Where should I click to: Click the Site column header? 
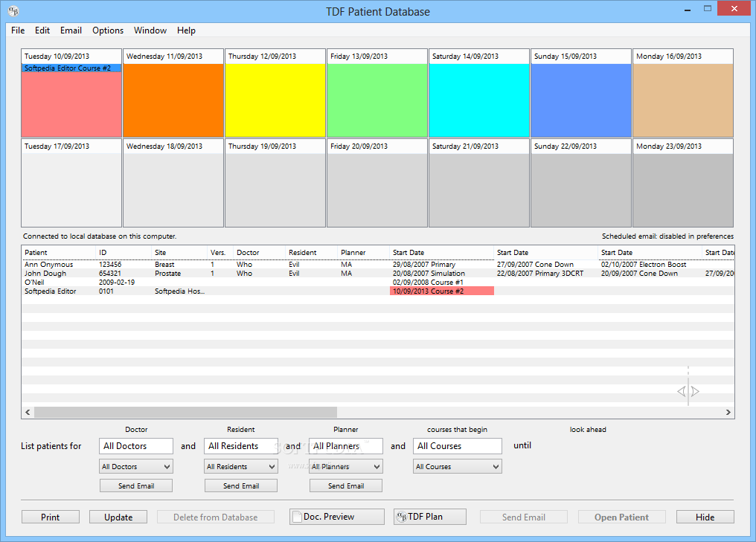pos(179,253)
